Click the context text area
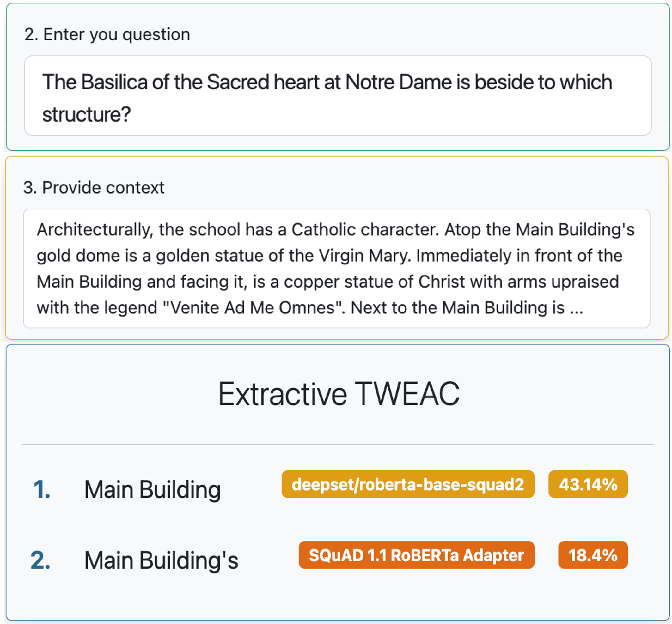The image size is (672, 624). click(x=336, y=268)
